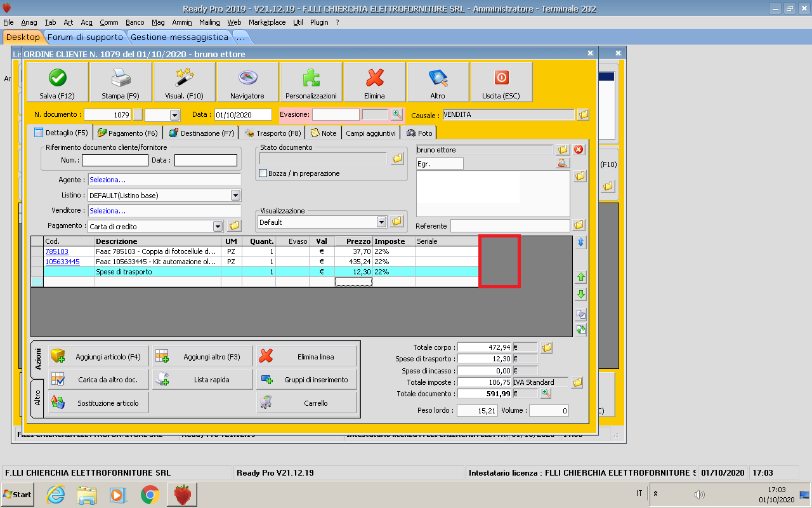Click Sostituzione articolo button

[x=99, y=403]
